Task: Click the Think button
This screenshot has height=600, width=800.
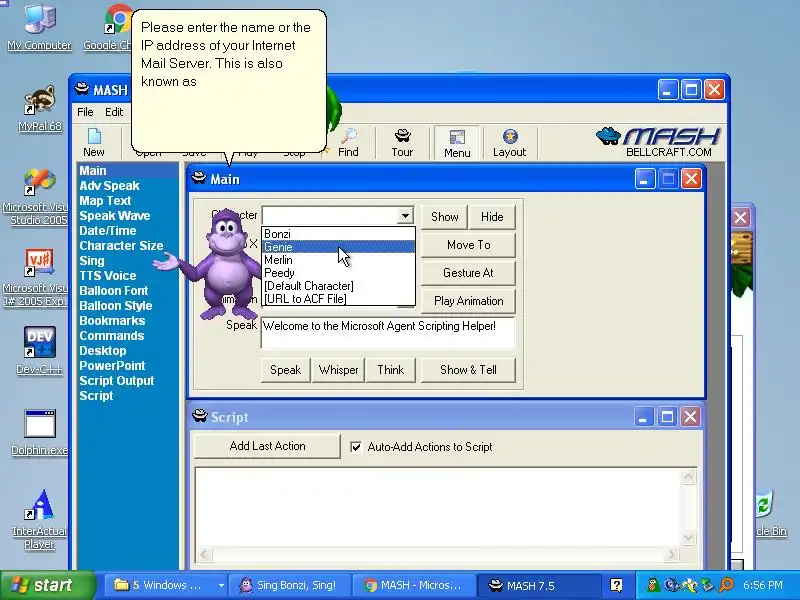Action: click(x=390, y=370)
